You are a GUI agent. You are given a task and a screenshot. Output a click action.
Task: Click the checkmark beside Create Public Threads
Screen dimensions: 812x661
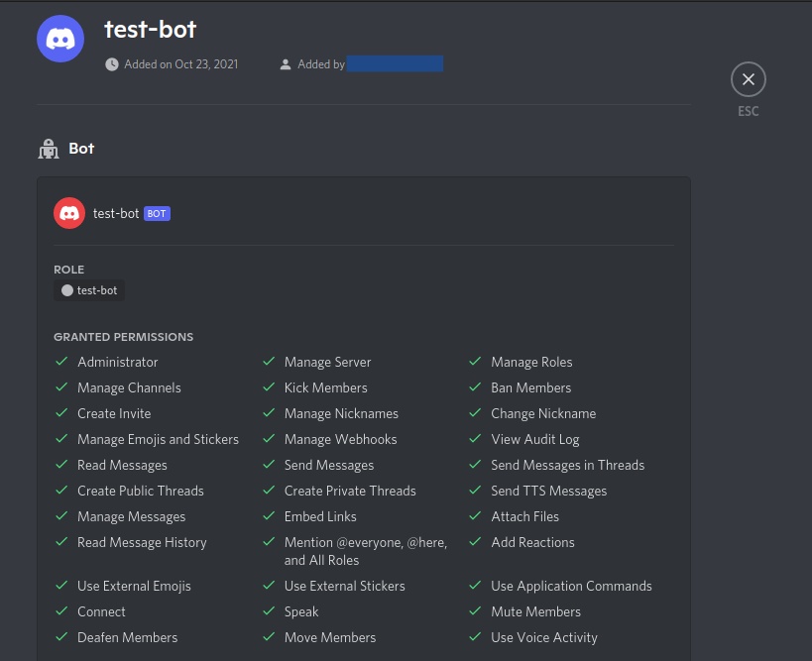tap(61, 491)
